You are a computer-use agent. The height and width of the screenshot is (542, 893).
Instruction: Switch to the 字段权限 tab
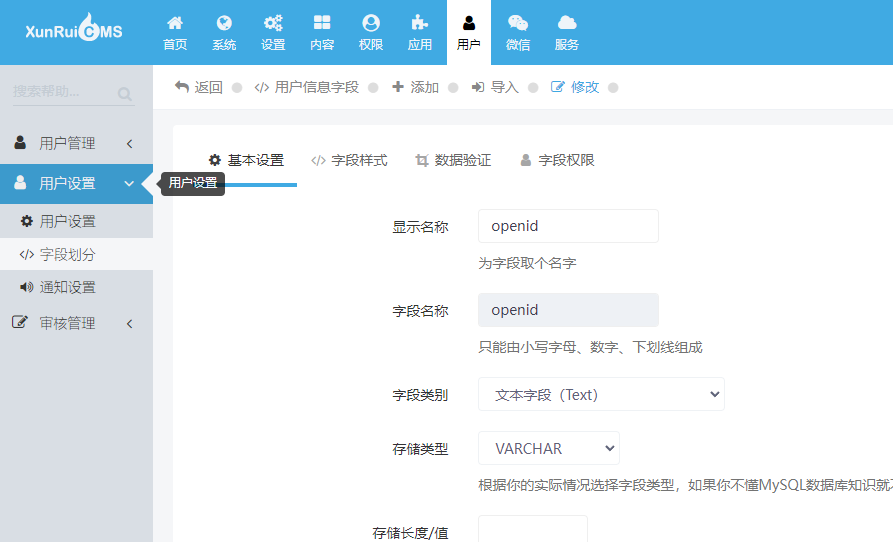(x=558, y=161)
